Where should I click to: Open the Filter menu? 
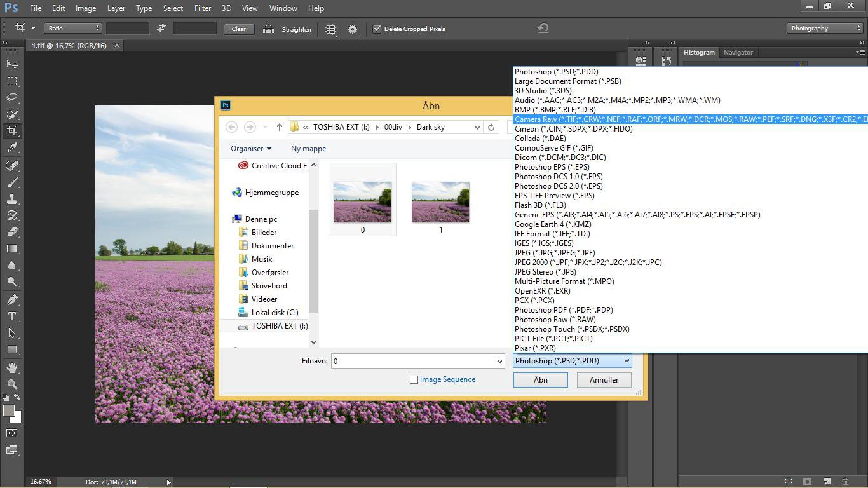click(x=203, y=8)
